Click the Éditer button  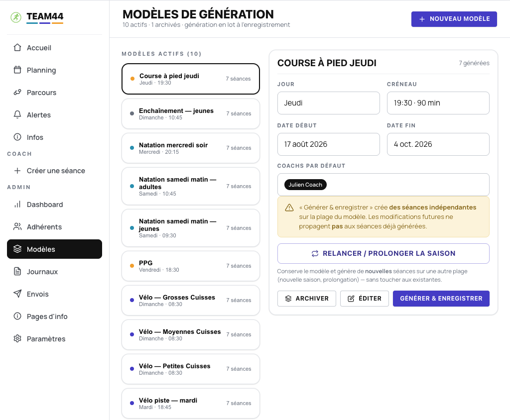click(364, 299)
